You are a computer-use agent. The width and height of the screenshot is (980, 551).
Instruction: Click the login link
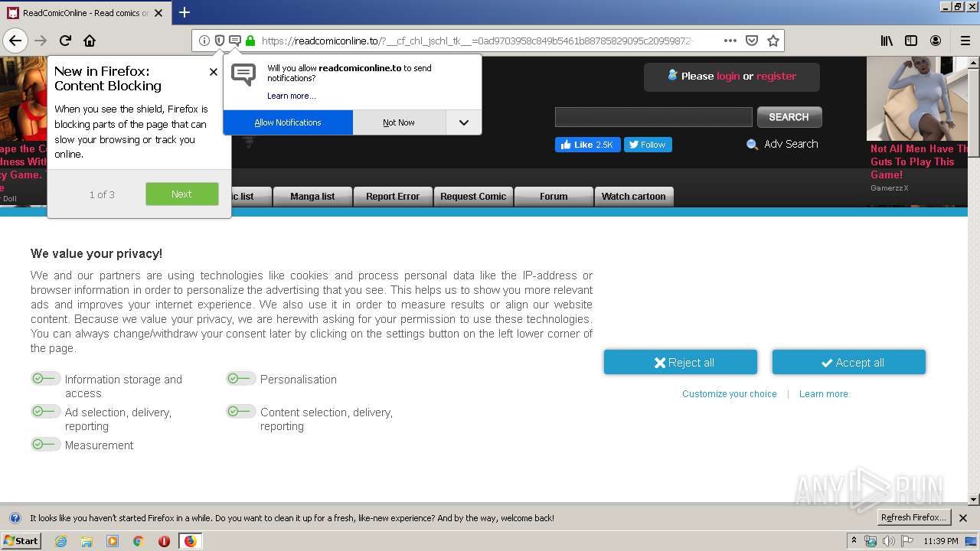tap(728, 76)
